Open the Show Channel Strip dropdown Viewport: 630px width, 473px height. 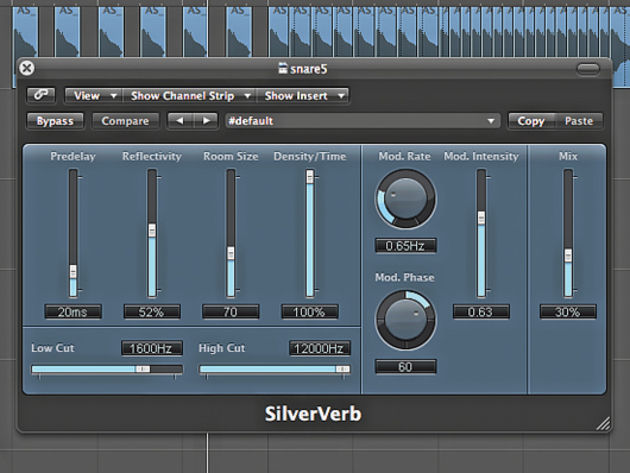point(189,96)
